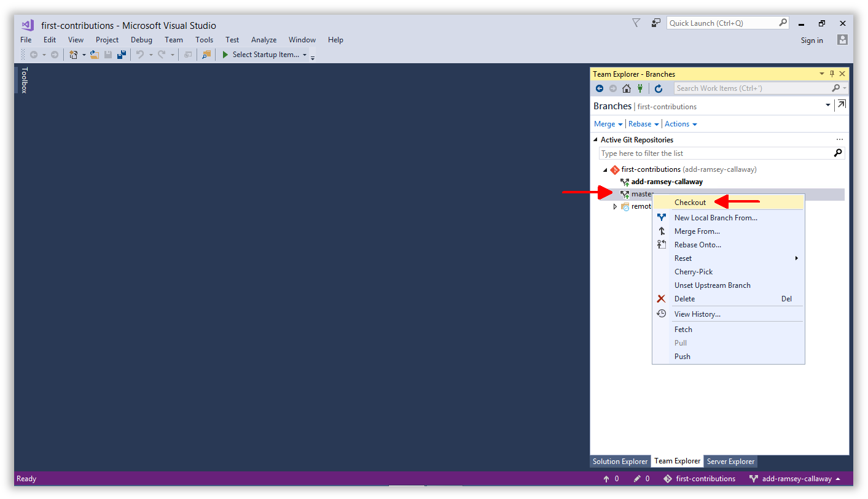Click the Quick Launch search magnifier

click(x=783, y=23)
